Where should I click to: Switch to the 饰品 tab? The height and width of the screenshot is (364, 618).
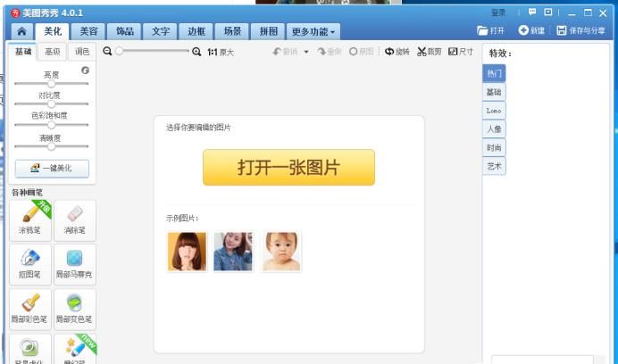coord(124,31)
